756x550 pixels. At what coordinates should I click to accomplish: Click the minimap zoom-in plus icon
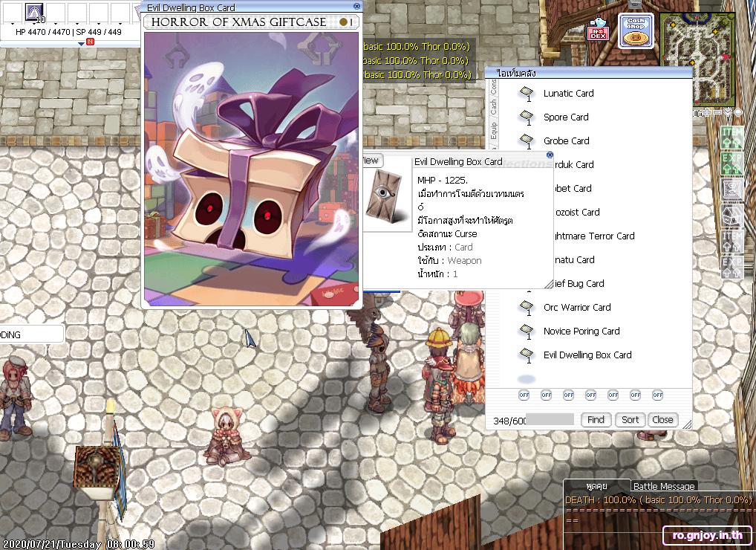point(707,112)
